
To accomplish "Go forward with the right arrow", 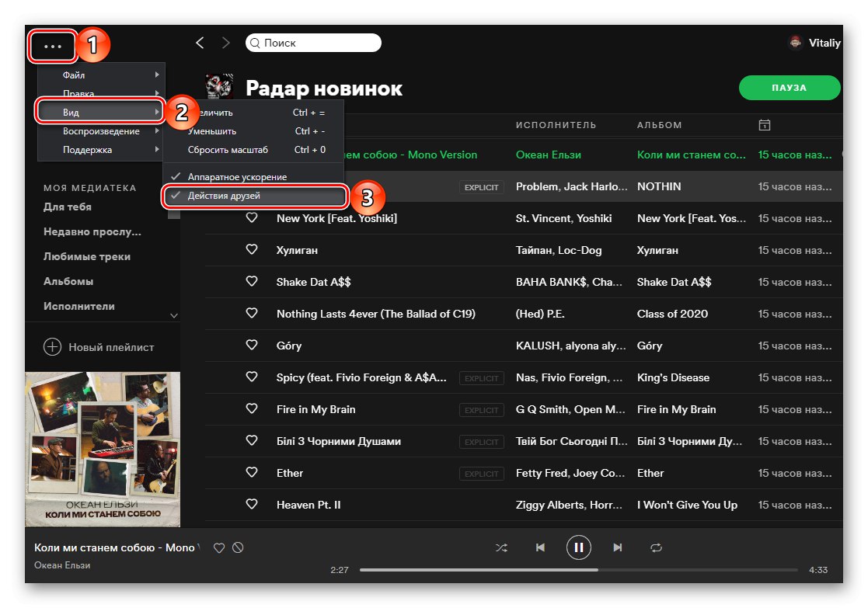I will 225,43.
